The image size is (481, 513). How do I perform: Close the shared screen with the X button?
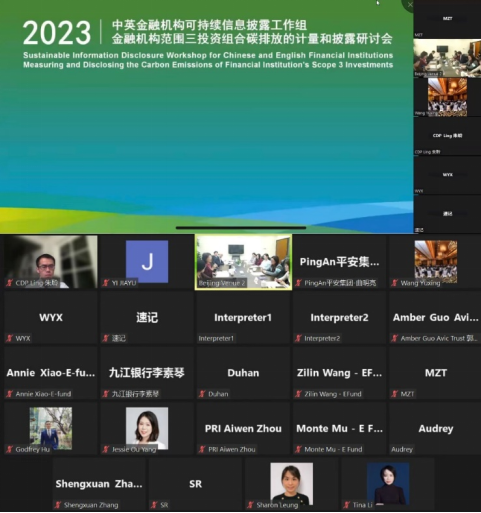pyautogui.click(x=410, y=5)
